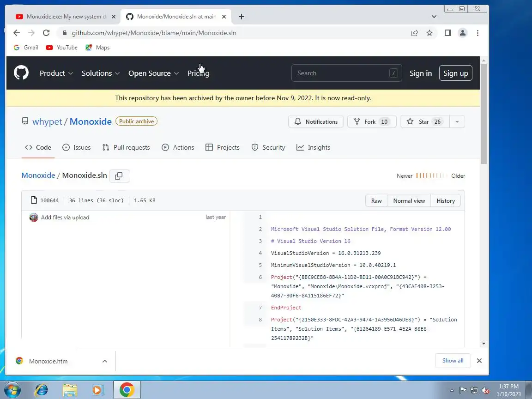The width and height of the screenshot is (532, 399).
Task: Reload the page with refresh icon
Action: (46, 33)
